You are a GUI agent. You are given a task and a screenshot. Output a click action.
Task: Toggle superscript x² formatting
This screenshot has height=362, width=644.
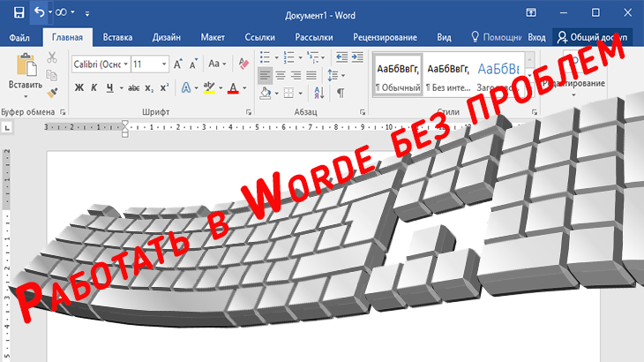pos(164,88)
